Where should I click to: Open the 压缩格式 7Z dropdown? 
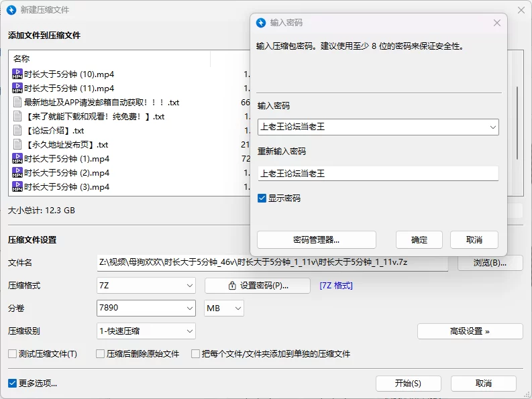click(x=146, y=286)
